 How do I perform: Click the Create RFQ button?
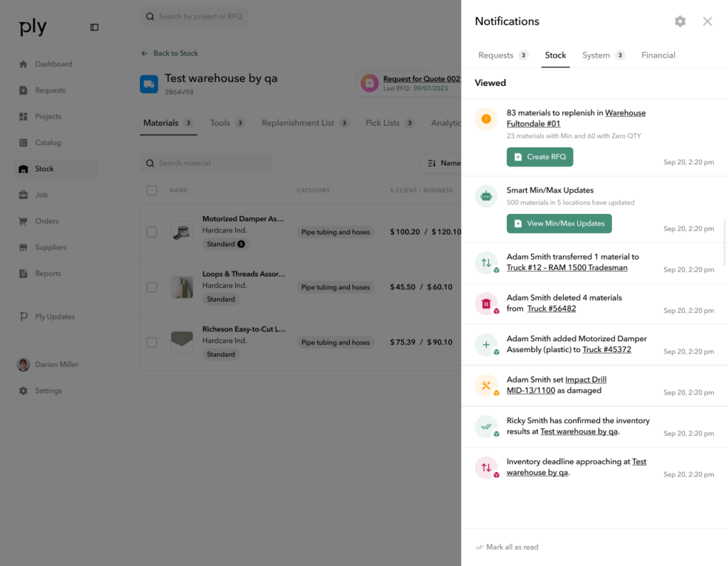pyautogui.click(x=540, y=157)
